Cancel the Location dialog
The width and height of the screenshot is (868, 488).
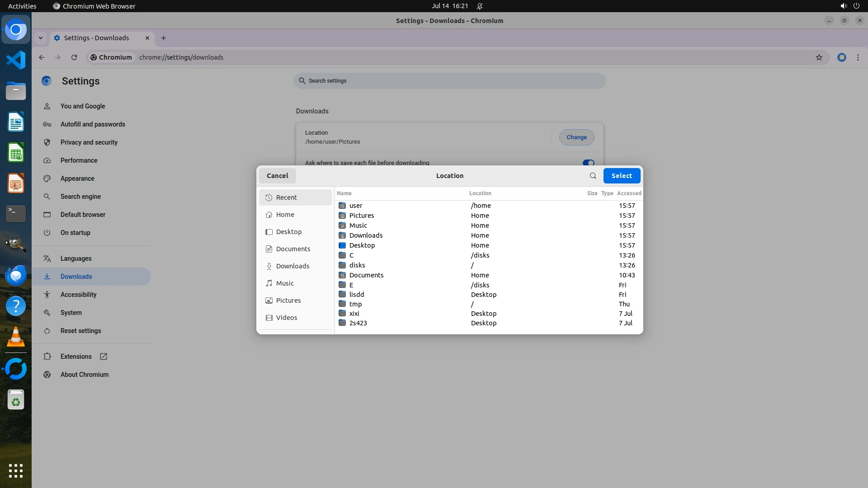[x=277, y=176]
